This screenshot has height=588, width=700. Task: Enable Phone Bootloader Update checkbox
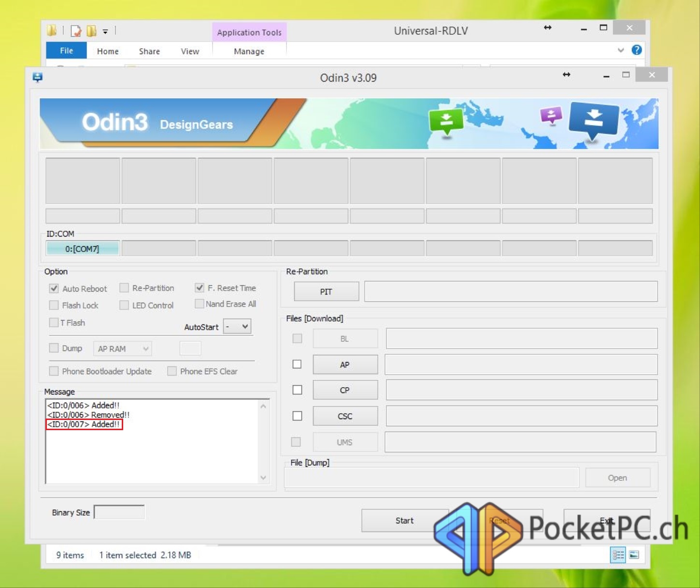[x=54, y=371]
